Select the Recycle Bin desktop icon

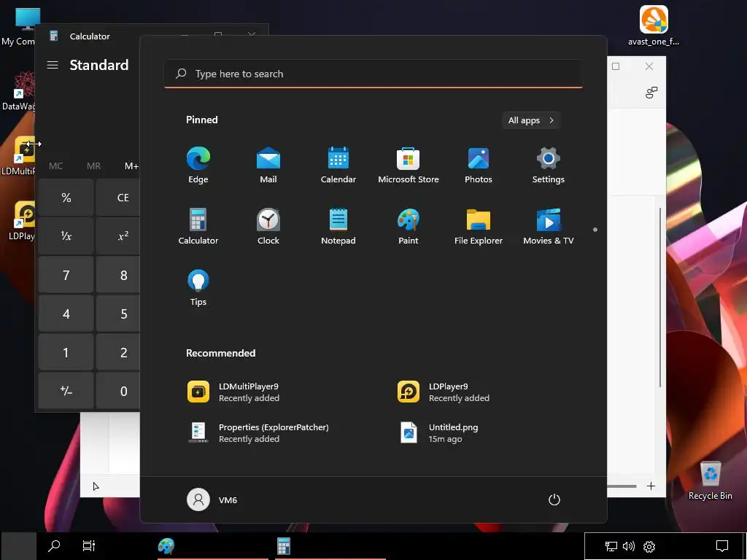[x=711, y=480]
